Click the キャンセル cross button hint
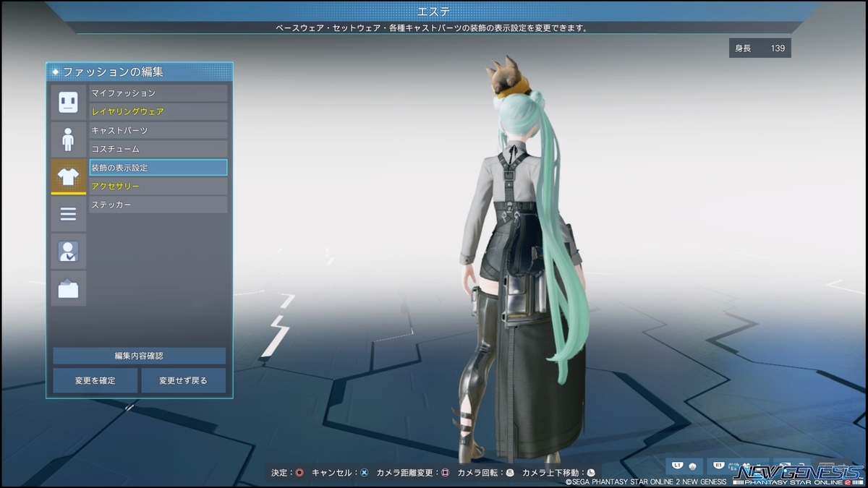The image size is (868, 488). click(x=364, y=473)
